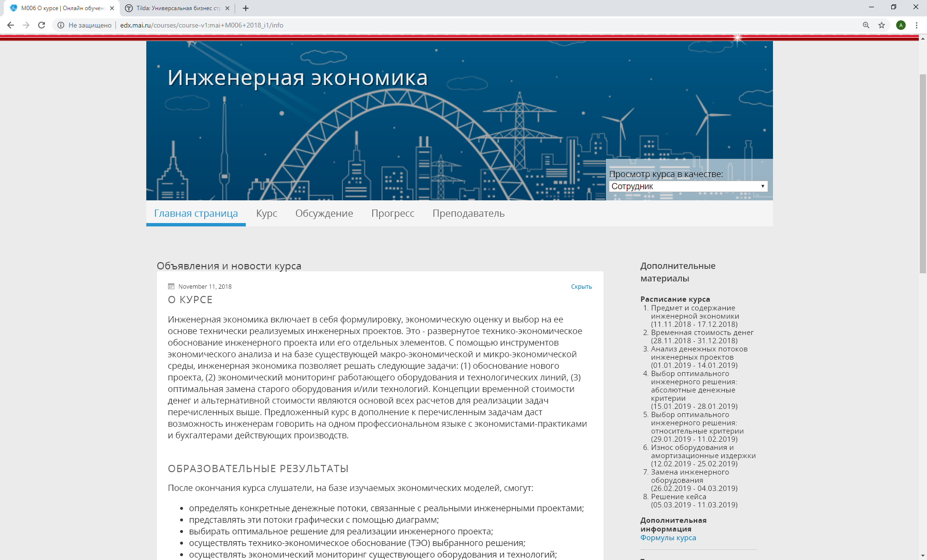Click the Скрыть link on the announcement

pos(581,287)
